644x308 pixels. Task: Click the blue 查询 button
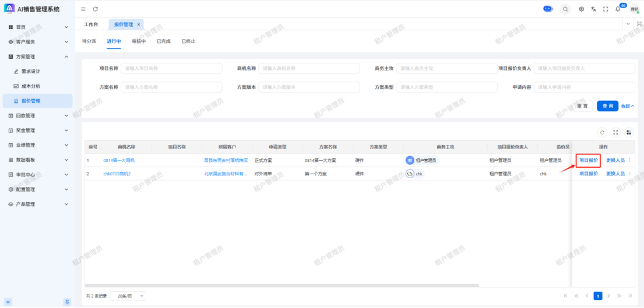pyautogui.click(x=607, y=106)
